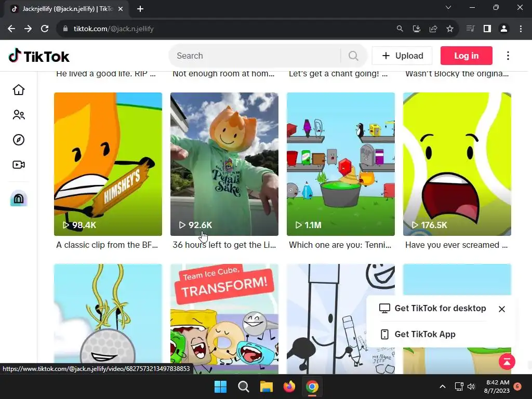The height and width of the screenshot is (399, 532).
Task: Click the desktop monitor icon in popup
Action: [384, 308]
